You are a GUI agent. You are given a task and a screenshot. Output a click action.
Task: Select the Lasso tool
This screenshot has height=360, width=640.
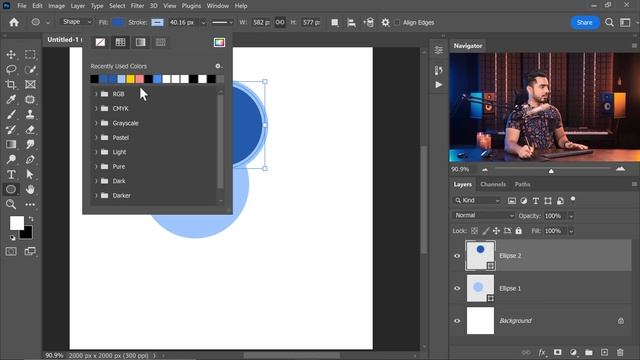pyautogui.click(x=11, y=69)
